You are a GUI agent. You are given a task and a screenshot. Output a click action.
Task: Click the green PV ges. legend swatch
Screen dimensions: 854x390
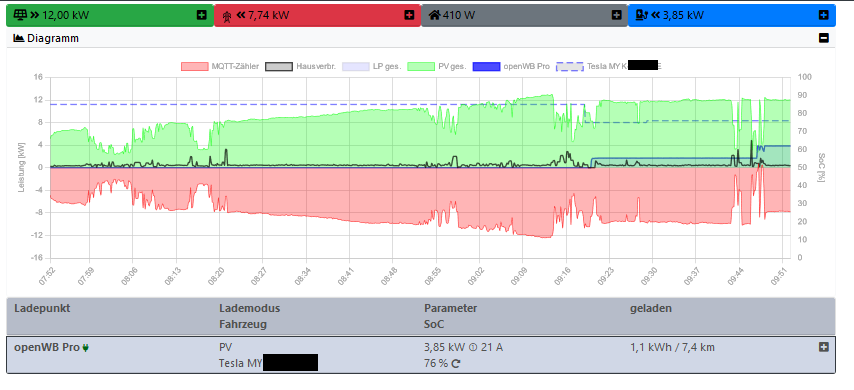click(x=421, y=66)
